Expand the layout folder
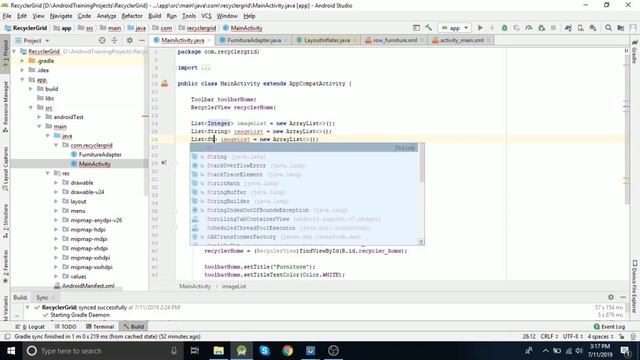The height and width of the screenshot is (360, 640). pyautogui.click(x=56, y=202)
